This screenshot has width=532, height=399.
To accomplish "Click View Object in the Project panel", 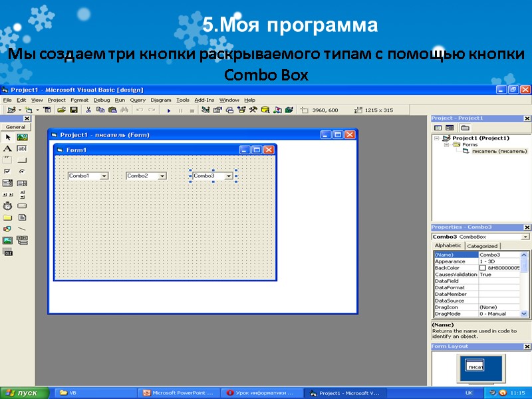I will coord(450,128).
